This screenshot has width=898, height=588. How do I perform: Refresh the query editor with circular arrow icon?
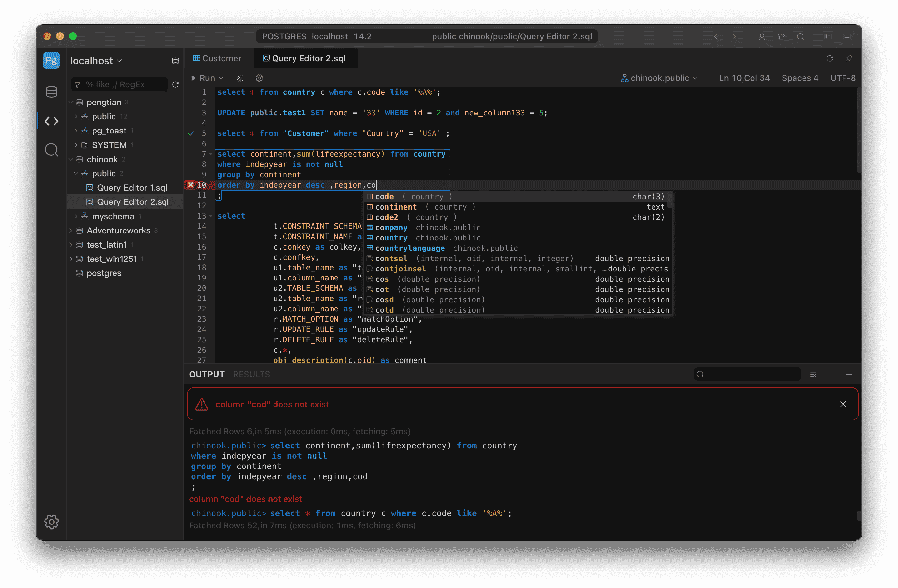tap(830, 58)
